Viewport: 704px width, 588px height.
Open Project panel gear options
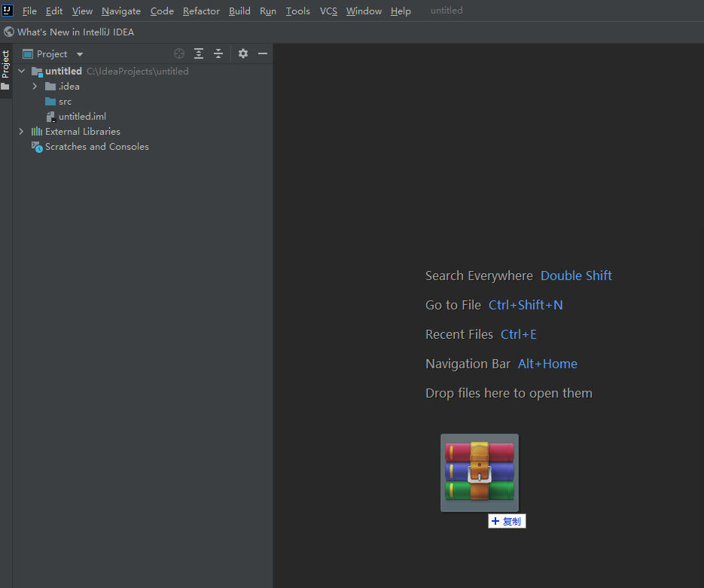[x=243, y=54]
